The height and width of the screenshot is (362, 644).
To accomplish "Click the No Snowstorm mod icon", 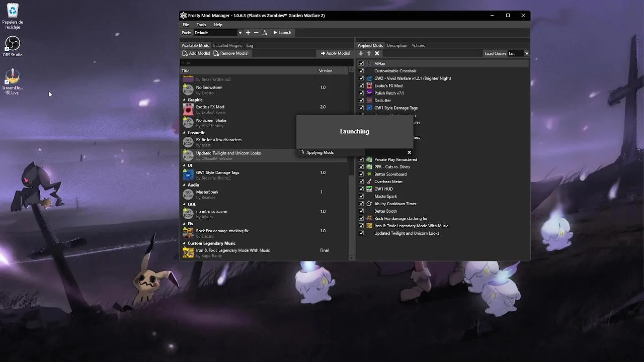I will coord(188,90).
